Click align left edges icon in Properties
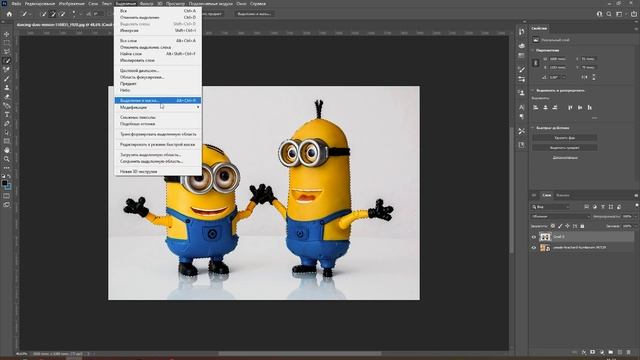Viewport: 640px width, 360px height. coord(536,107)
